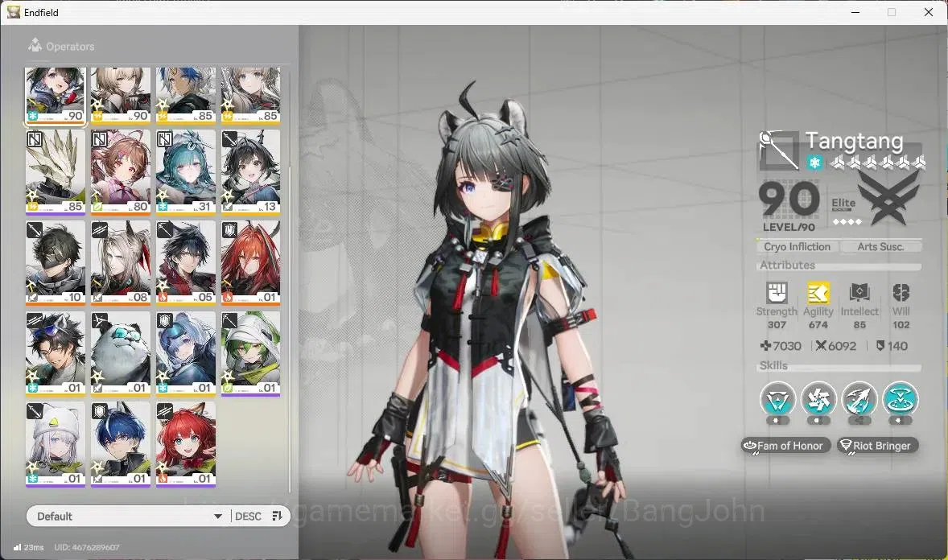The width and height of the screenshot is (948, 560).
Task: Open the third skill arrow icon
Action: pyautogui.click(x=859, y=399)
